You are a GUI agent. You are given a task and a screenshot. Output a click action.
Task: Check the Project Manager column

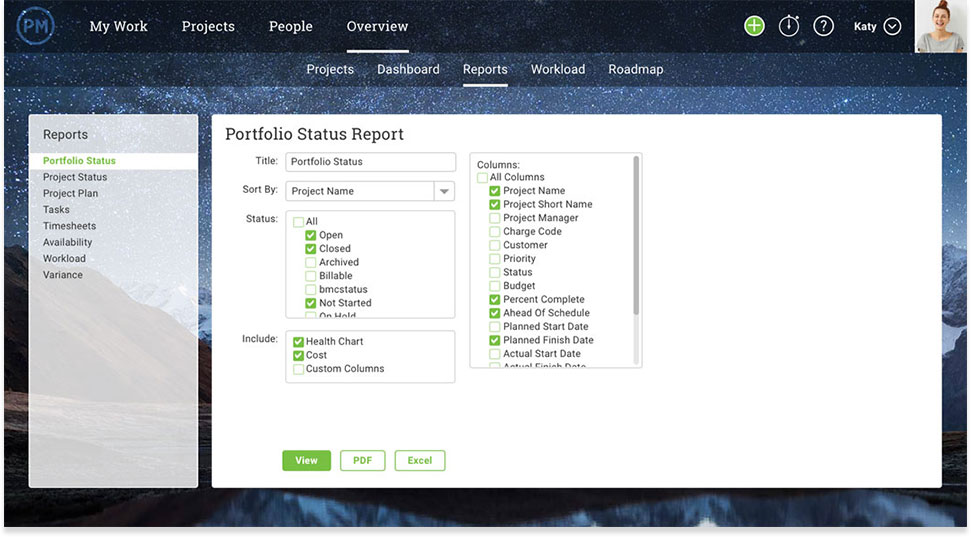point(495,219)
